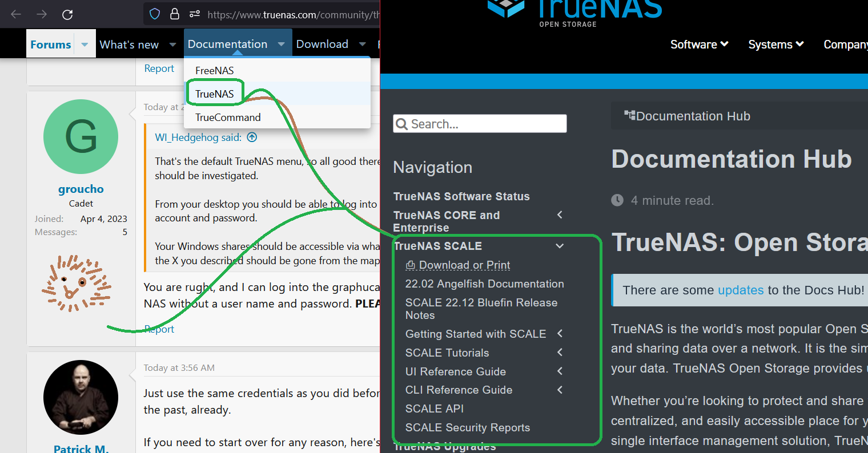
Task: Expand the Download dropdown arrow
Action: [x=363, y=44]
